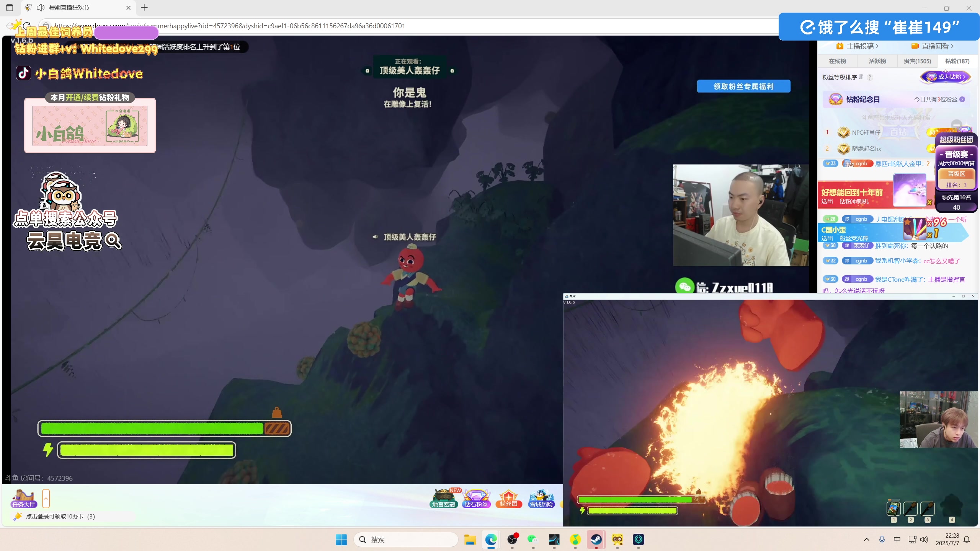Open the 钻石粉丝 diamond fans icon

click(x=476, y=498)
